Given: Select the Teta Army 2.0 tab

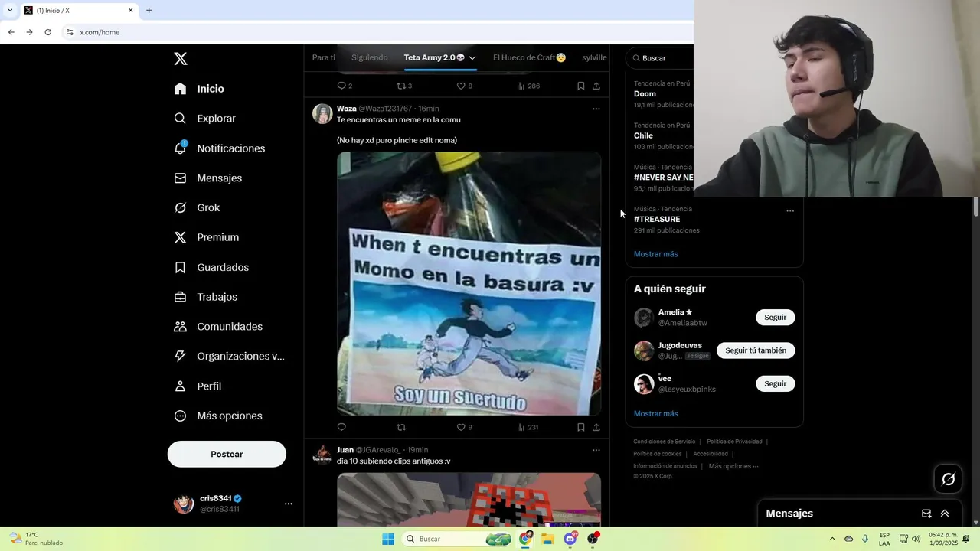Looking at the screenshot, I should pos(434,57).
